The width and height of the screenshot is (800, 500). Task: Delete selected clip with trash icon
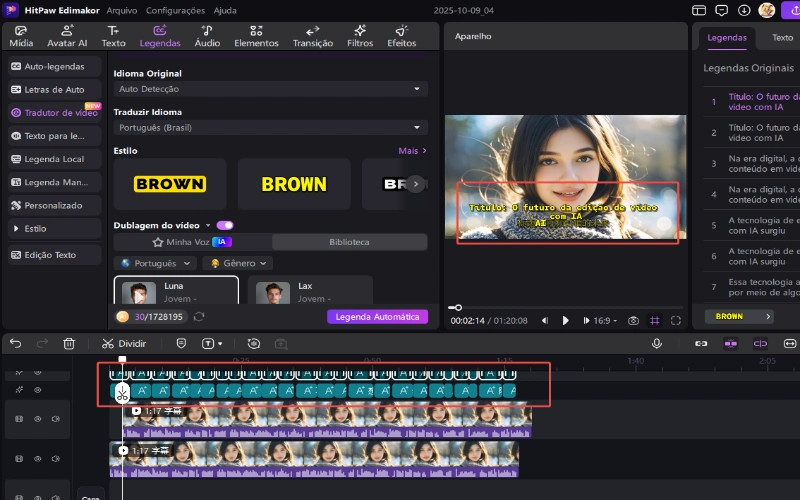coord(69,343)
